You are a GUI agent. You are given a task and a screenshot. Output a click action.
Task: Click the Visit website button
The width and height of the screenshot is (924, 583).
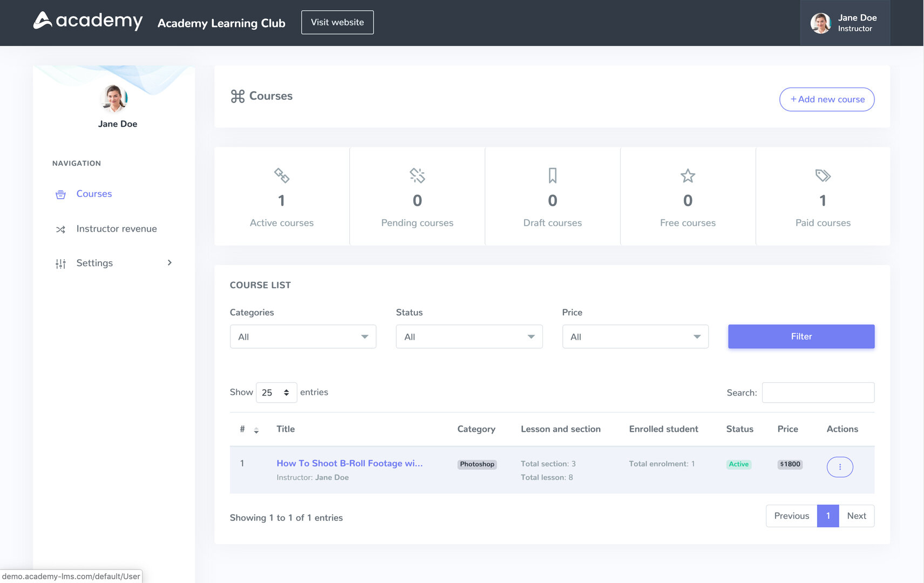[x=337, y=22]
